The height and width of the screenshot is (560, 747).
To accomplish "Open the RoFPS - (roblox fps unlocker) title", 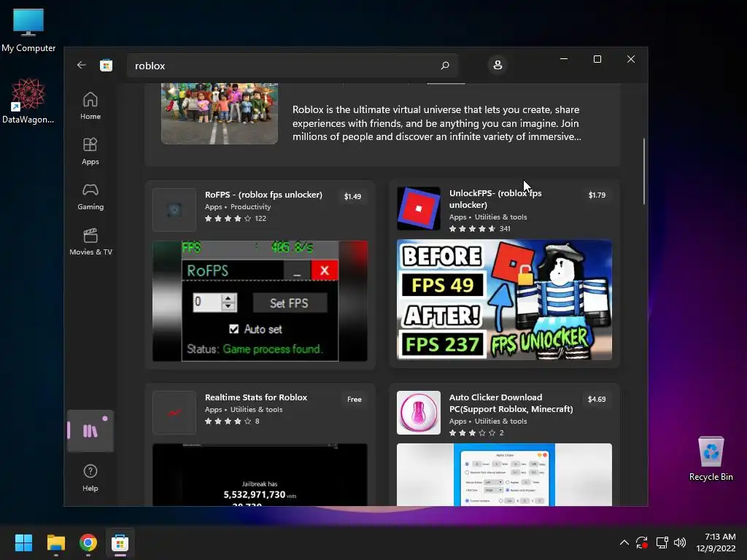I will [x=263, y=194].
